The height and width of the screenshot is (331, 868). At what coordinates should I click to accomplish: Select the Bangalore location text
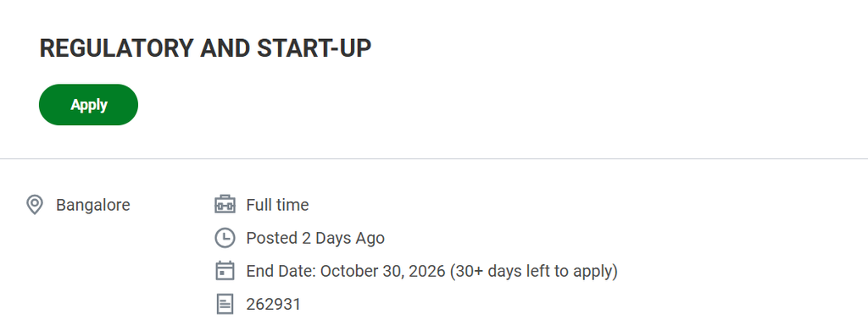coord(93,205)
